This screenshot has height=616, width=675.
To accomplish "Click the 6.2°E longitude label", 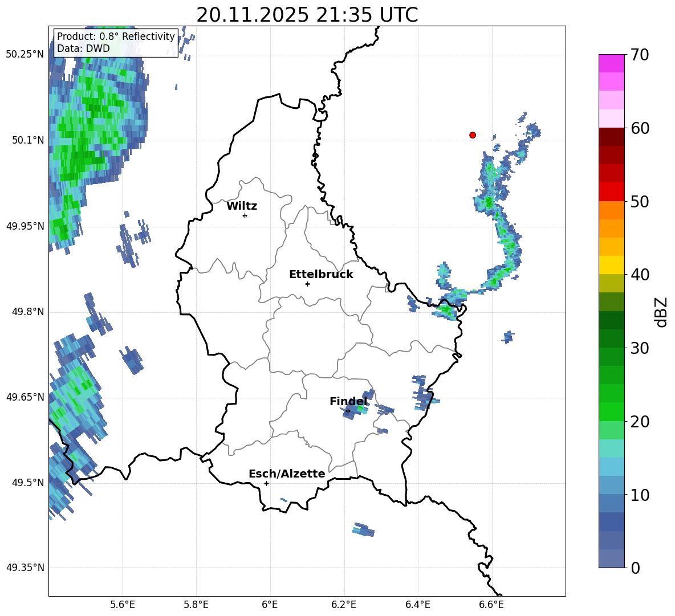I will pos(344,605).
